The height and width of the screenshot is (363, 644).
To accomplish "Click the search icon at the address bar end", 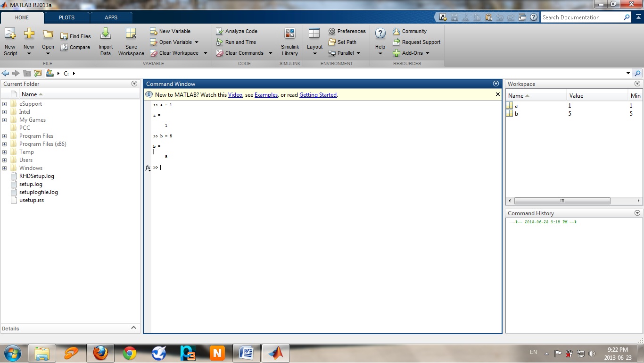I will click(x=637, y=73).
